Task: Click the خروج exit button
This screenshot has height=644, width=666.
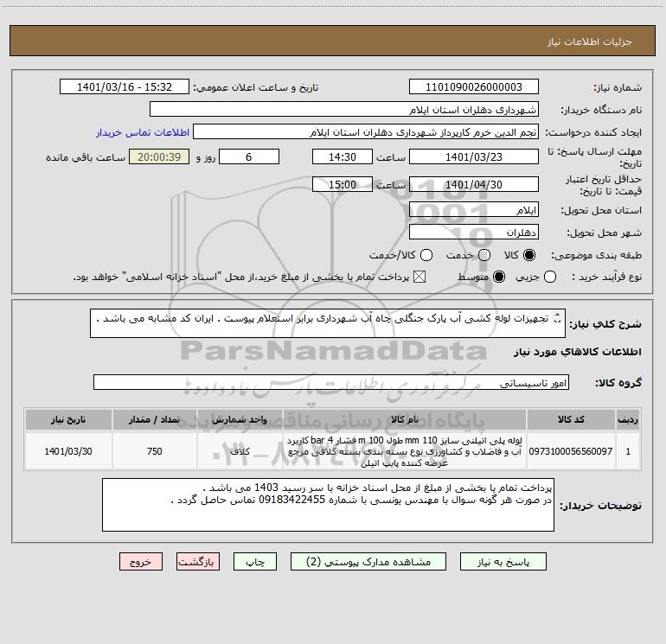Action: (x=141, y=562)
